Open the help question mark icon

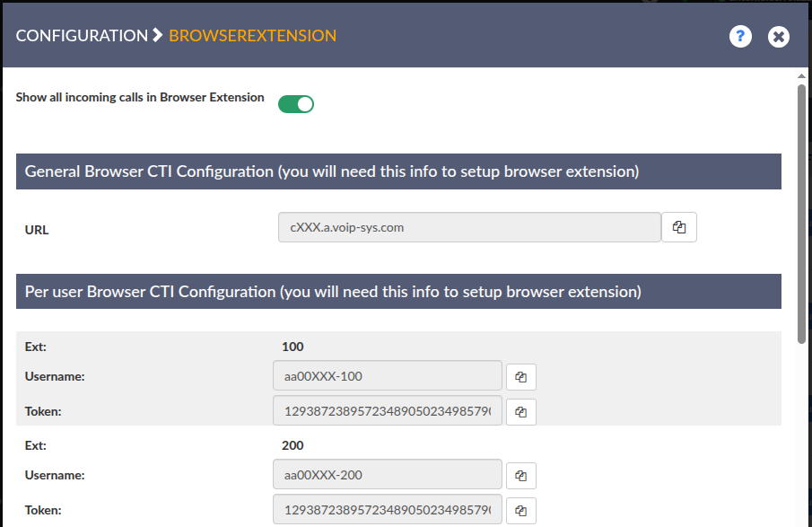pyautogui.click(x=740, y=37)
